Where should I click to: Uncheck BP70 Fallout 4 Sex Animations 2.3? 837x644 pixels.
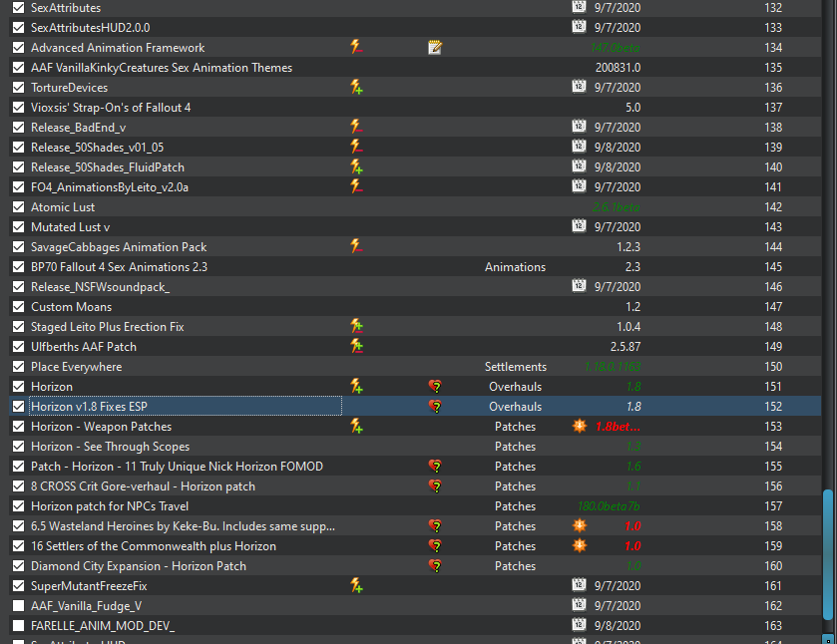(x=18, y=267)
